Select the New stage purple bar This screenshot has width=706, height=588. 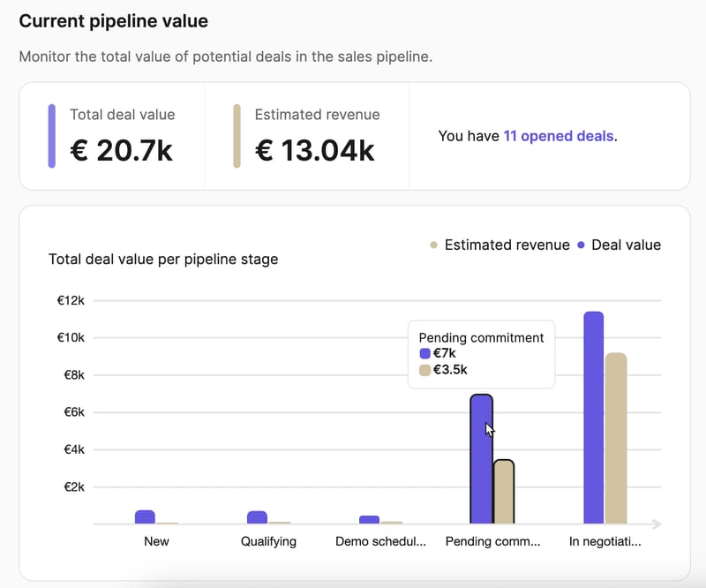[x=145, y=516]
